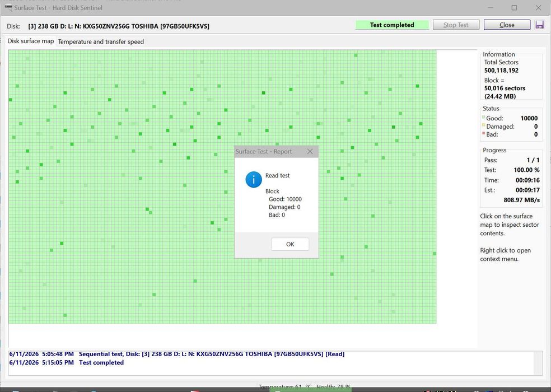Click the purple save report floppy icon

tap(539, 25)
